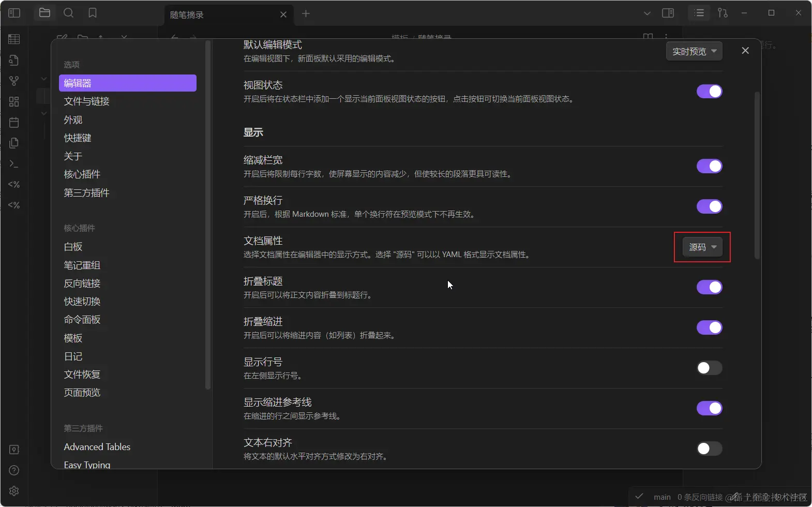Screen dimensions: 812x507
Task: Click the sync checkmark in status bar
Action: pyautogui.click(x=639, y=496)
